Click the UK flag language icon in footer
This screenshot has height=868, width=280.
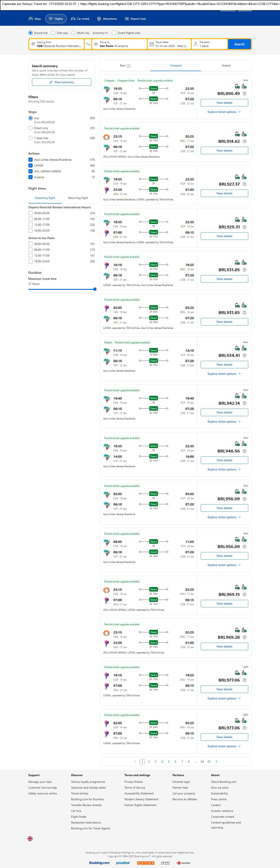tap(30, 838)
